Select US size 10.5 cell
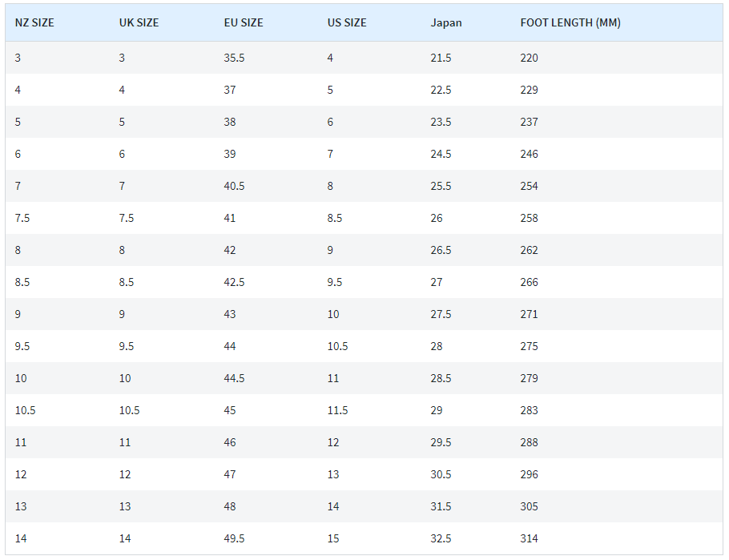The height and width of the screenshot is (560, 729). coord(337,347)
